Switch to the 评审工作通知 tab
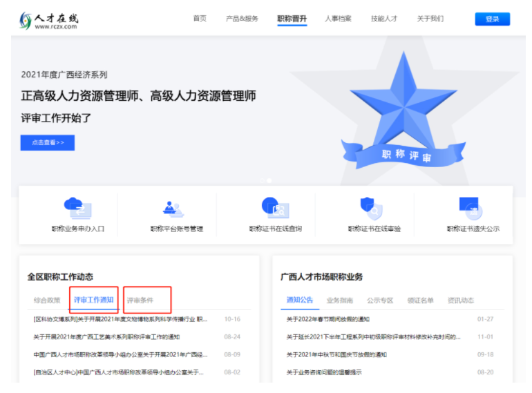This screenshot has height=393, width=532. [x=94, y=300]
